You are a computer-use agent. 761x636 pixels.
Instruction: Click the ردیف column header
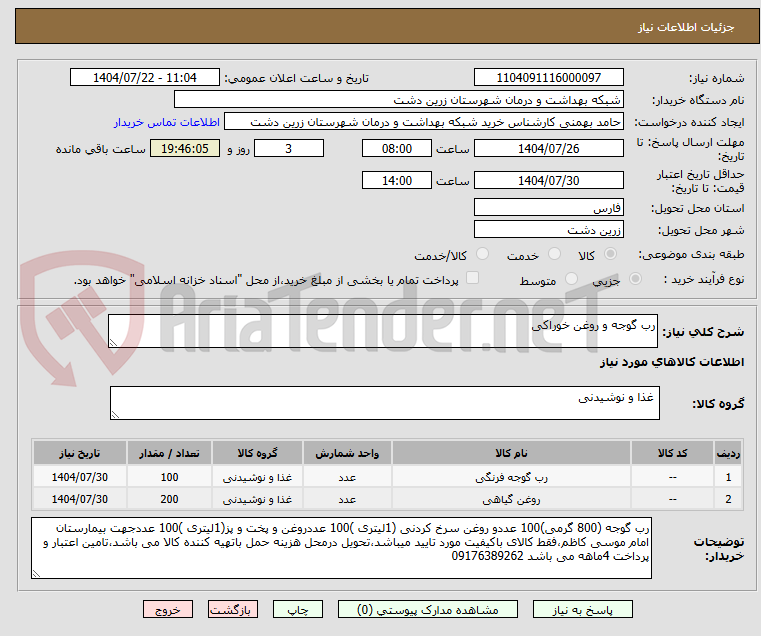coord(728,453)
